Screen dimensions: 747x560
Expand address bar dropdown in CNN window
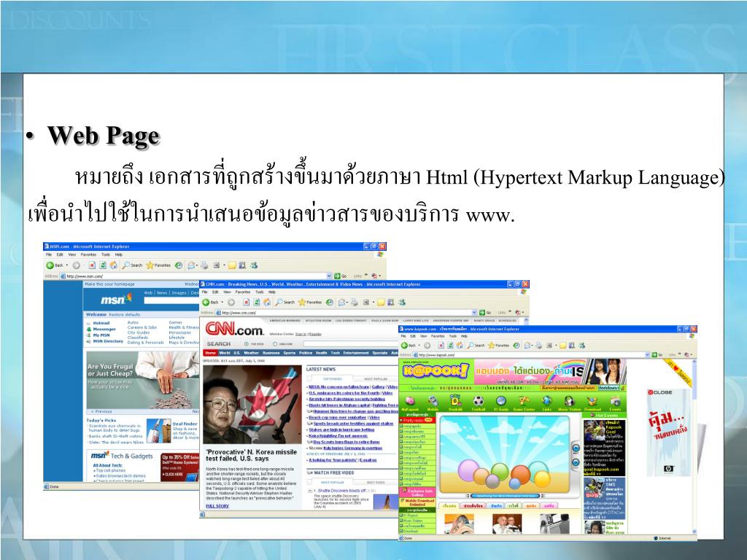click(x=474, y=313)
